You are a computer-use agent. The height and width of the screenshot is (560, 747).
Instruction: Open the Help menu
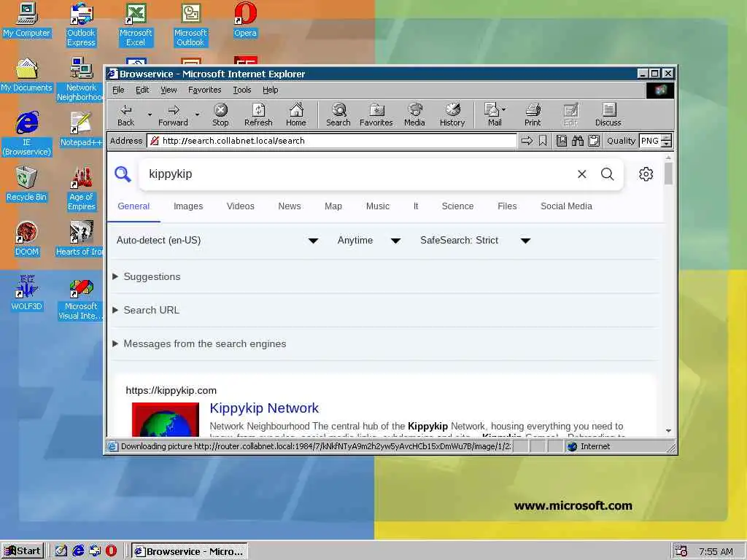(270, 90)
